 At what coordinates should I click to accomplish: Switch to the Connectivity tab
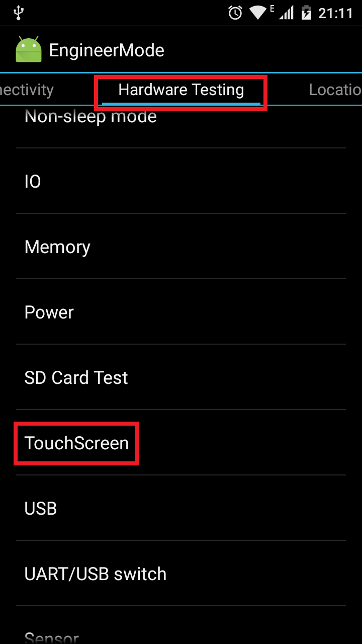[27, 90]
